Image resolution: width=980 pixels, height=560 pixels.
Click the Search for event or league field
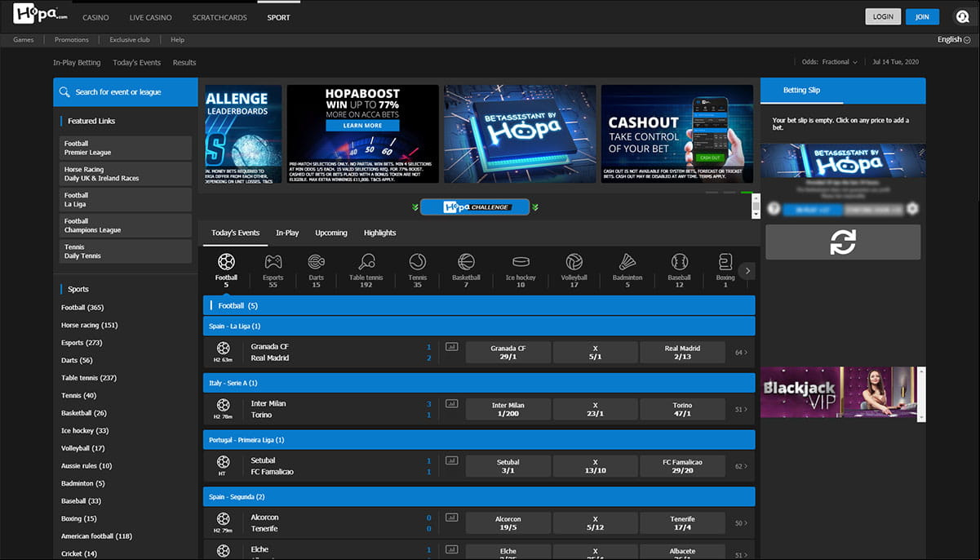[126, 92]
